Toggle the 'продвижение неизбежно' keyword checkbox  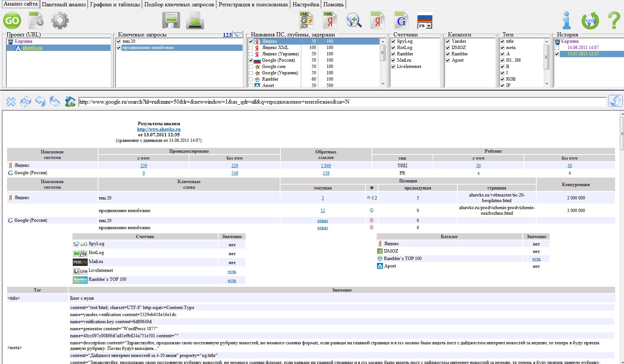click(119, 48)
